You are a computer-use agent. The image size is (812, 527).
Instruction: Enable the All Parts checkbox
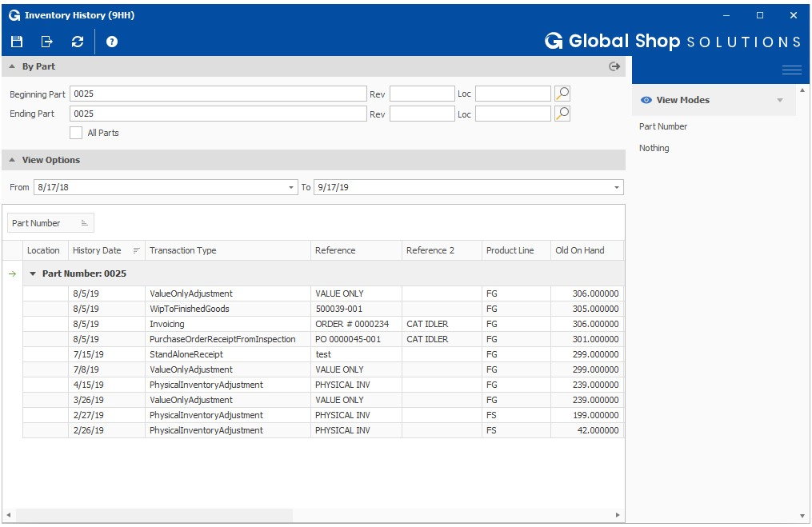pos(76,133)
